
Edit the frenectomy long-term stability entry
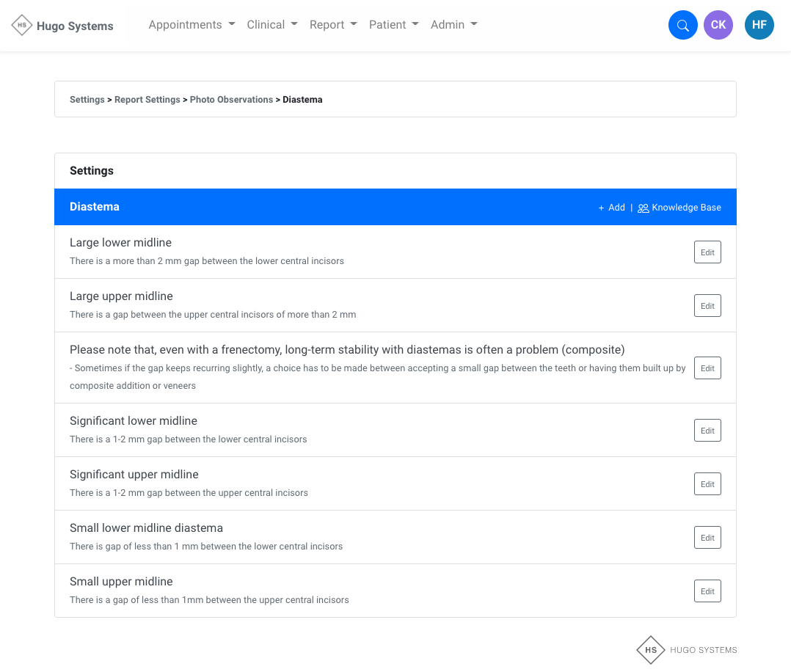pos(707,368)
